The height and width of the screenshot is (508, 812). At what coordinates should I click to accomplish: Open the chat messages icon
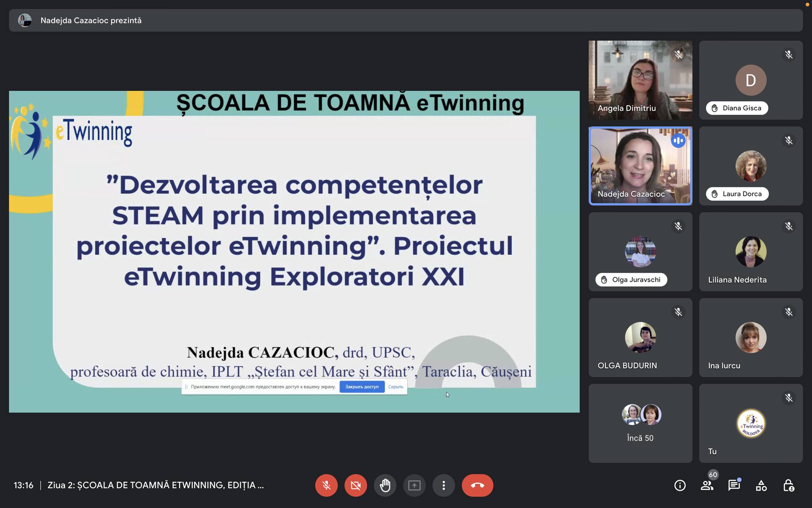pyautogui.click(x=734, y=485)
